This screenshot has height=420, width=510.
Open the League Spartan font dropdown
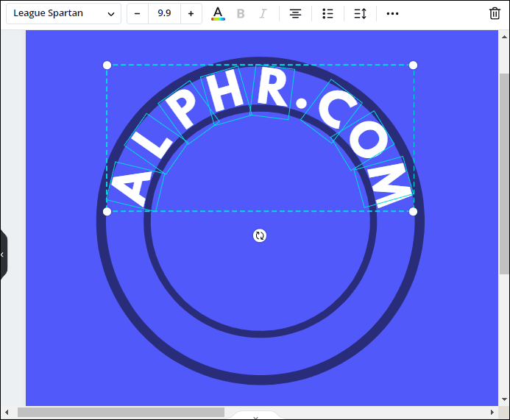point(64,14)
